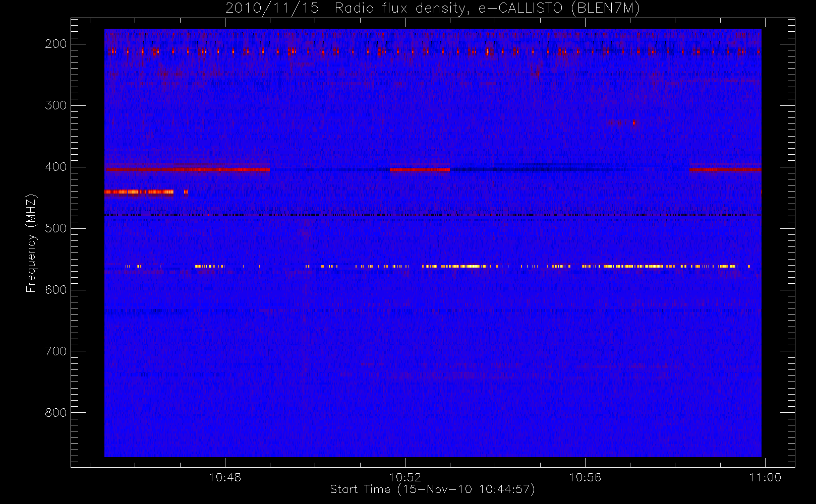Click the 'Frequency (MHZ)' axis label
The height and width of the screenshot is (504, 816).
click(31, 243)
